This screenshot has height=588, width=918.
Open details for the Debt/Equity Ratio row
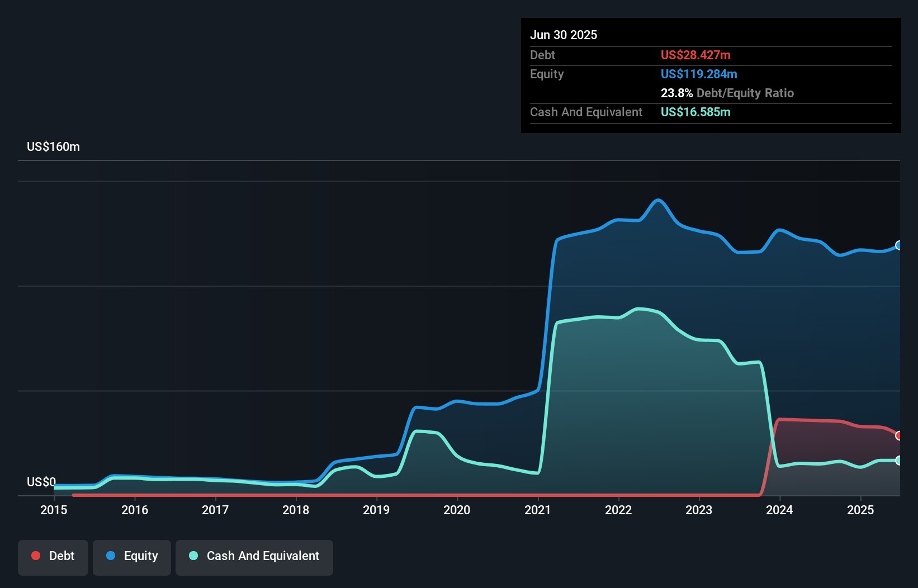(x=727, y=93)
